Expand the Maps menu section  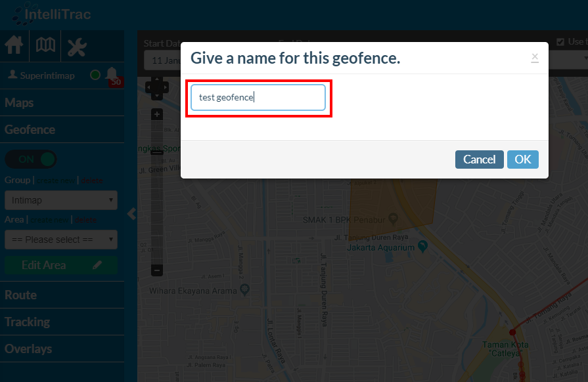tap(20, 103)
